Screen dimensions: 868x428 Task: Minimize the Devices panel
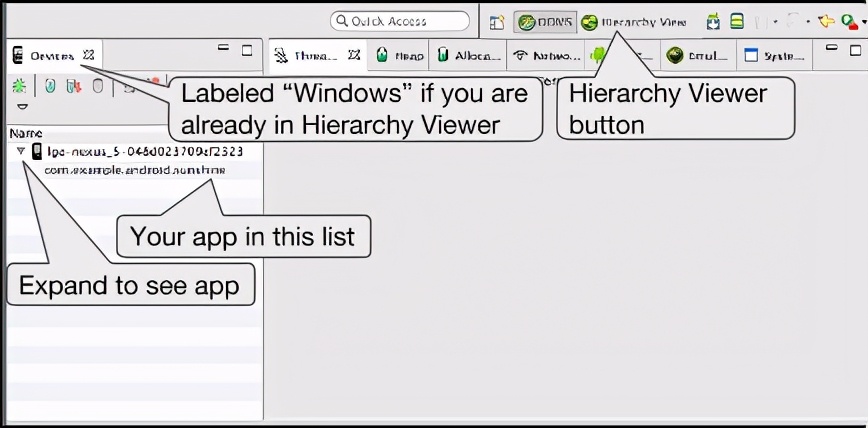click(x=224, y=48)
